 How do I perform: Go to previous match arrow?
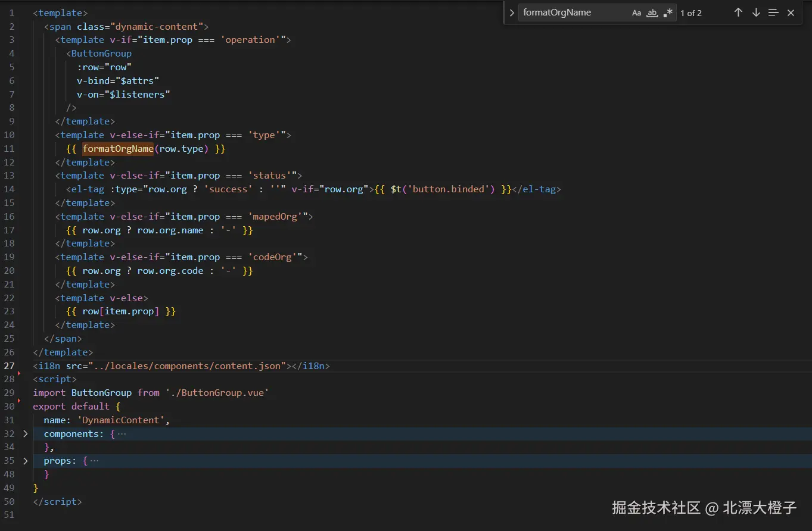coord(738,13)
